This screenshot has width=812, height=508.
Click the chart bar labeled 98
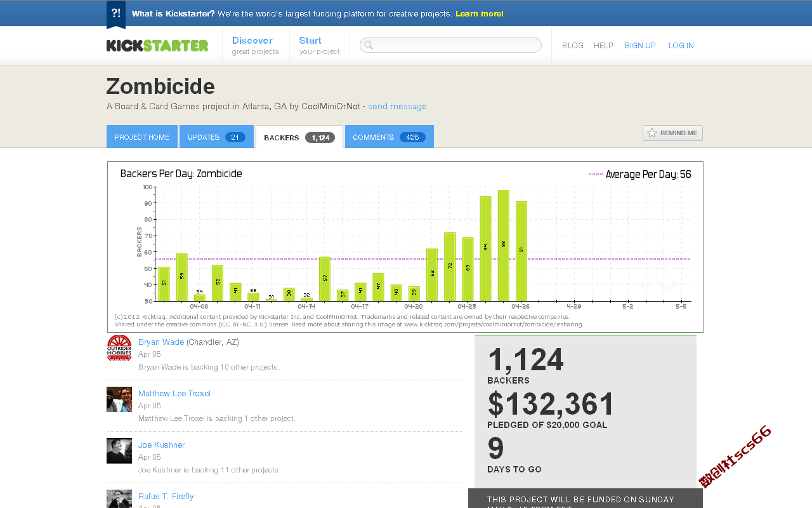click(503, 245)
